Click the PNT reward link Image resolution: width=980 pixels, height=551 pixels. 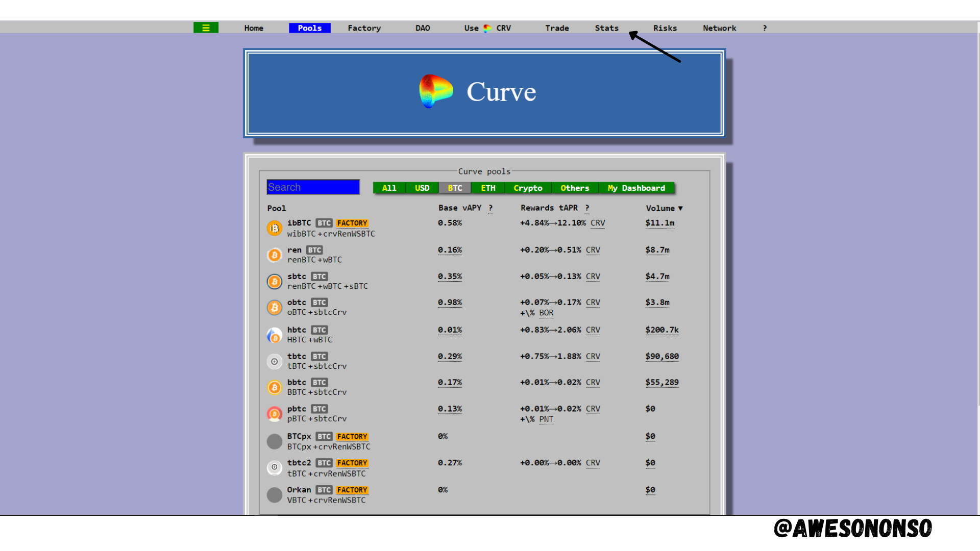tap(546, 420)
